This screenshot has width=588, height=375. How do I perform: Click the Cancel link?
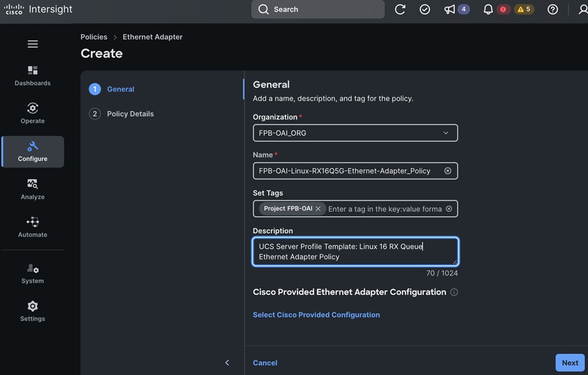tap(265, 362)
